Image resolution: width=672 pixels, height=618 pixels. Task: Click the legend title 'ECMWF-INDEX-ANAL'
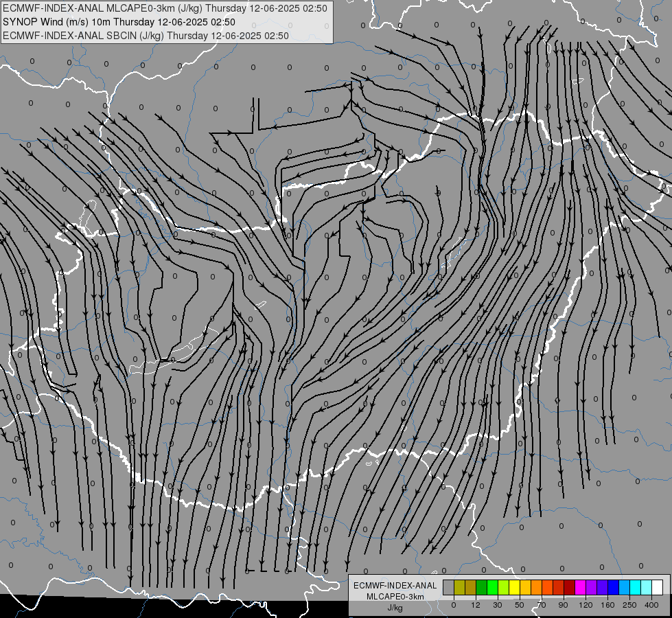coord(395,586)
